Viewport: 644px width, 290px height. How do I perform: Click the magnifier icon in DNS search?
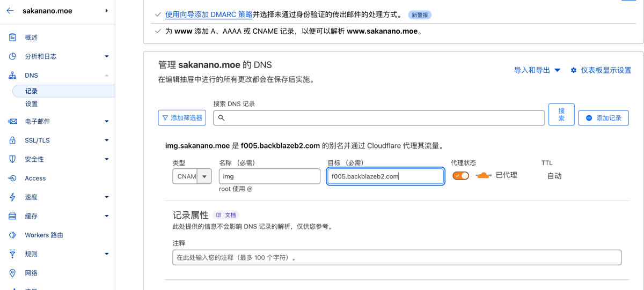[221, 118]
